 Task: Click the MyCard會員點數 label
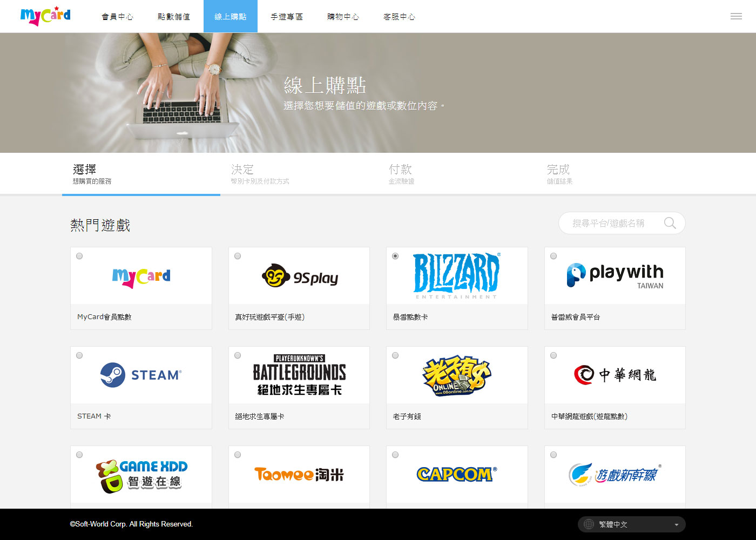coord(104,317)
